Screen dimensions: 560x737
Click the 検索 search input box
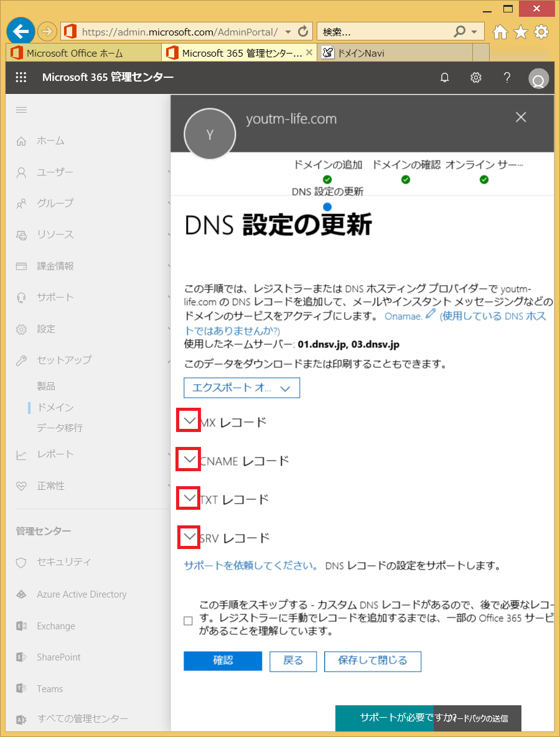[385, 32]
